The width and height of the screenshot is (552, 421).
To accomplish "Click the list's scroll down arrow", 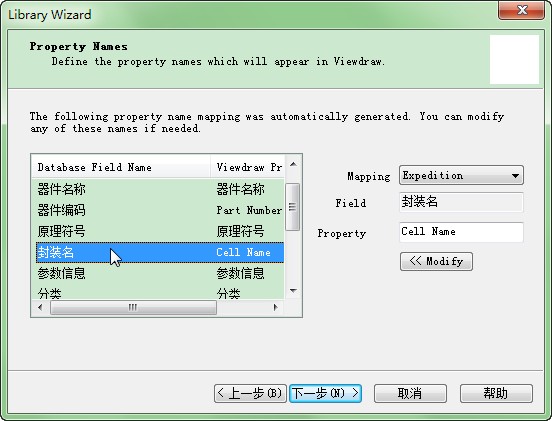I will 293,291.
